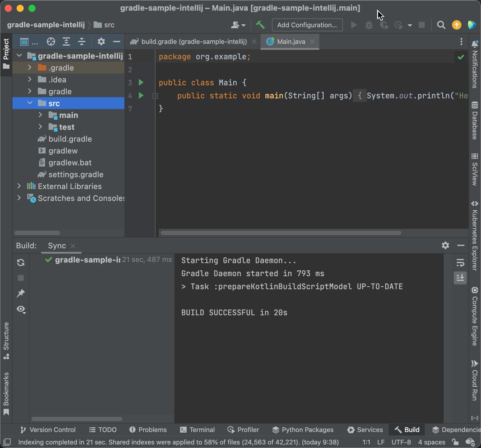Start the Debugger
The width and height of the screenshot is (481, 448).
369,25
